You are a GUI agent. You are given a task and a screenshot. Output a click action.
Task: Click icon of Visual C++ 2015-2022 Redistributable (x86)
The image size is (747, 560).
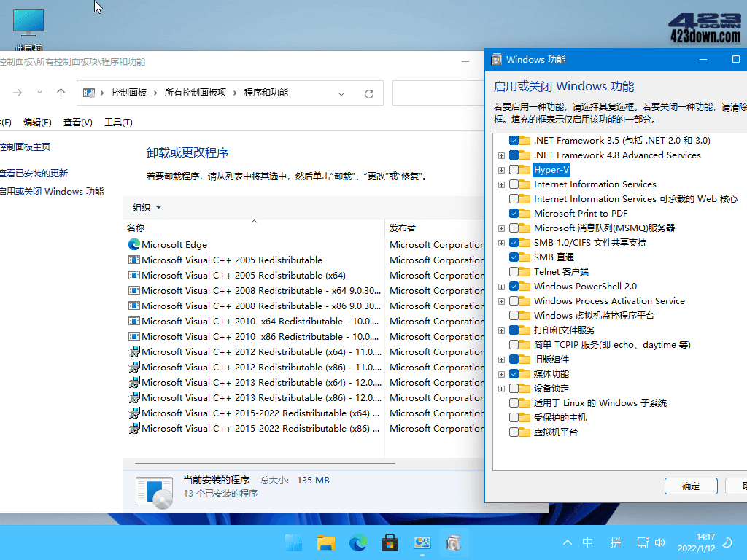click(x=134, y=429)
